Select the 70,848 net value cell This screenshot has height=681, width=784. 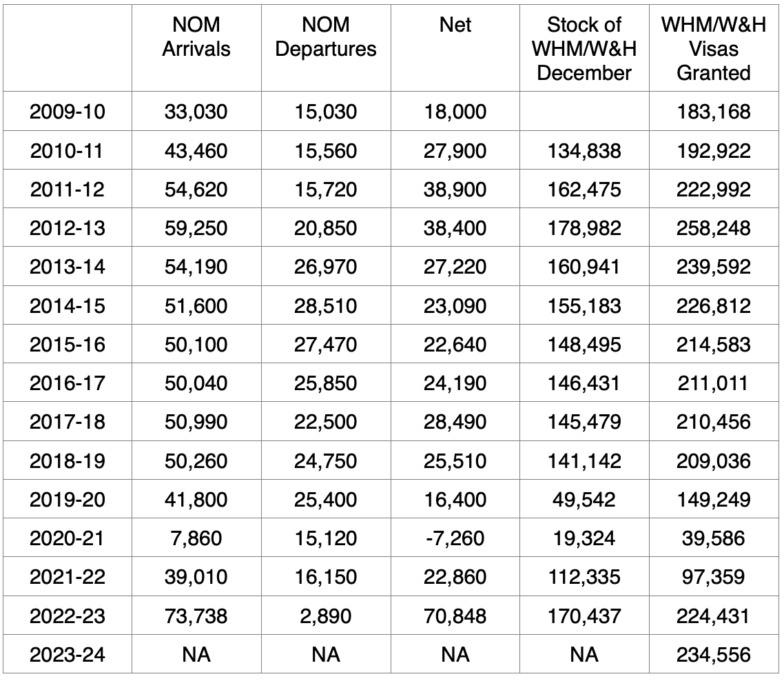455,616
